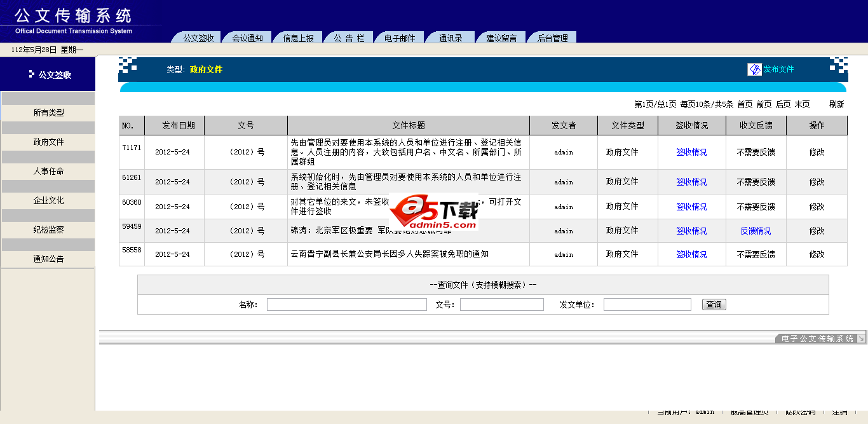The width and height of the screenshot is (868, 424).
Task: Click the 收文反馈 column header
Action: point(756,125)
